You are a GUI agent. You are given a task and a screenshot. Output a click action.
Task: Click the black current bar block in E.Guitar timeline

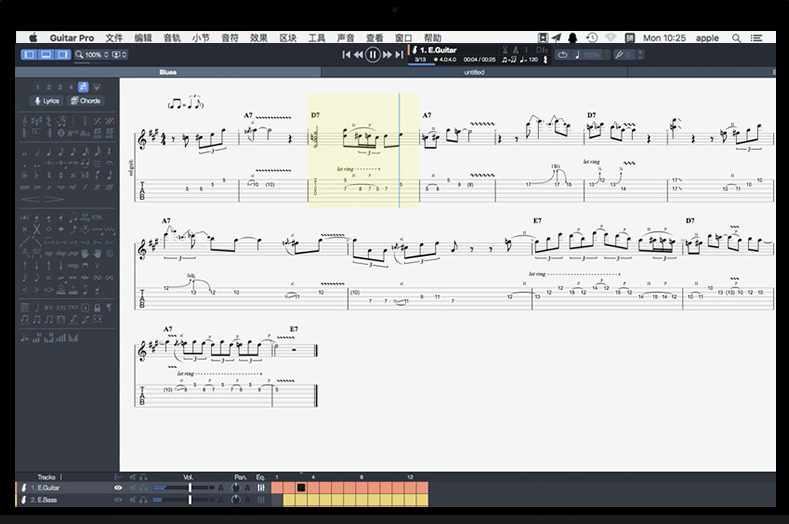[x=301, y=487]
